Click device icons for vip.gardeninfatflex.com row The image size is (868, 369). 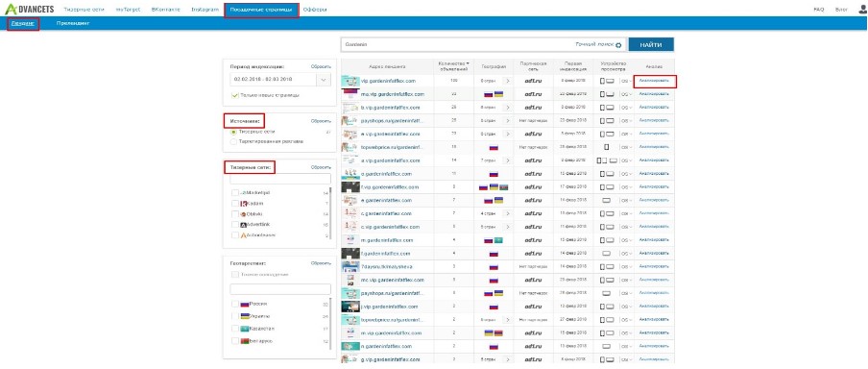point(607,81)
